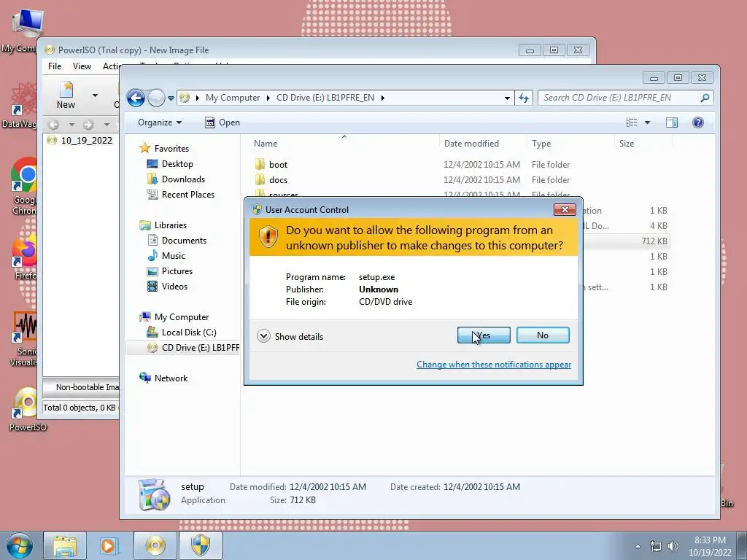Image resolution: width=747 pixels, height=560 pixels.
Task: Click the search magnifier icon
Action: (x=705, y=98)
